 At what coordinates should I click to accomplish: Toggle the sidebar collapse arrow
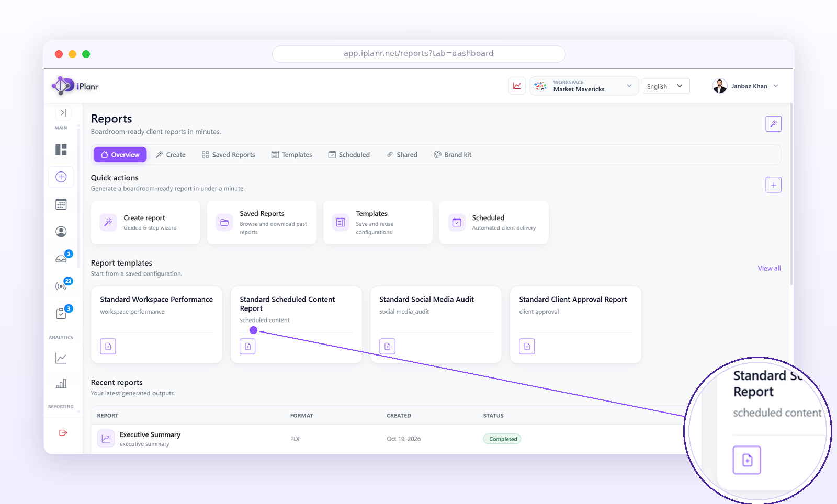pyautogui.click(x=63, y=112)
